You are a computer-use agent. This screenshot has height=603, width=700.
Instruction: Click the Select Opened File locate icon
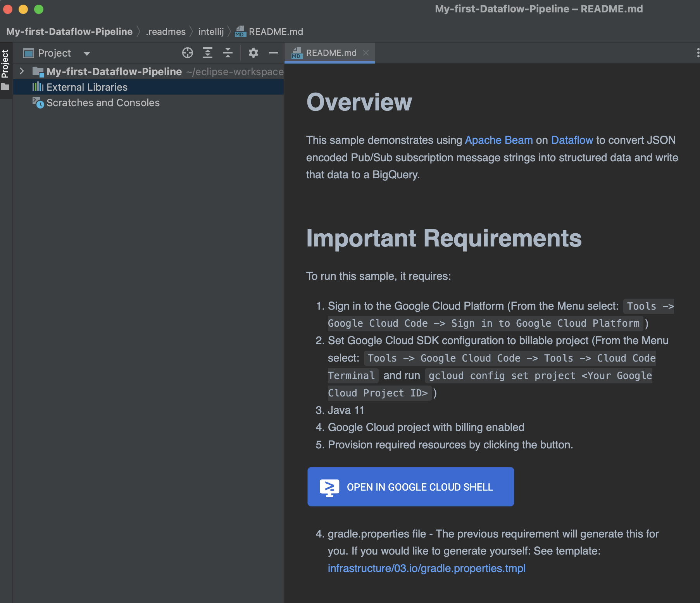click(188, 53)
